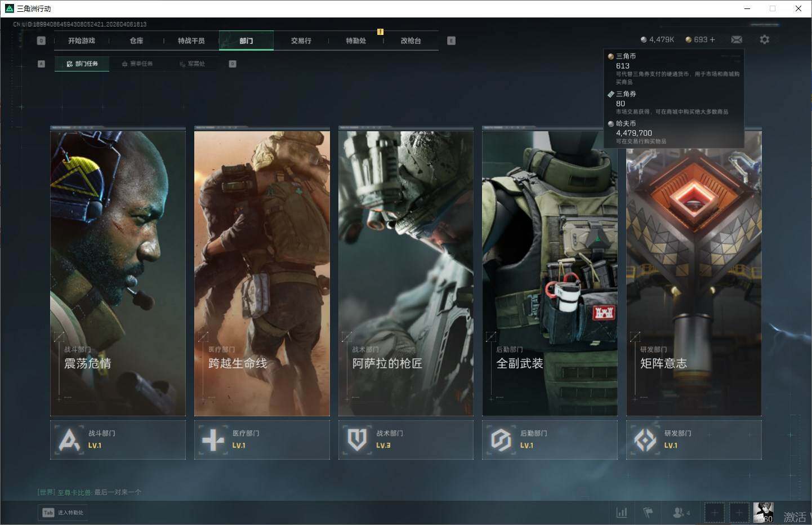Viewport: 812px width, 525px height.
Task: Switch to the 开始游戏 tab
Action: (82, 41)
